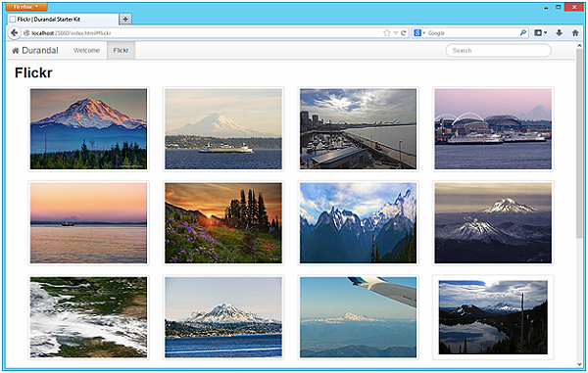Open URL history dropdown arrow
Image resolution: width=588 pixels, height=373 pixels.
[396, 33]
